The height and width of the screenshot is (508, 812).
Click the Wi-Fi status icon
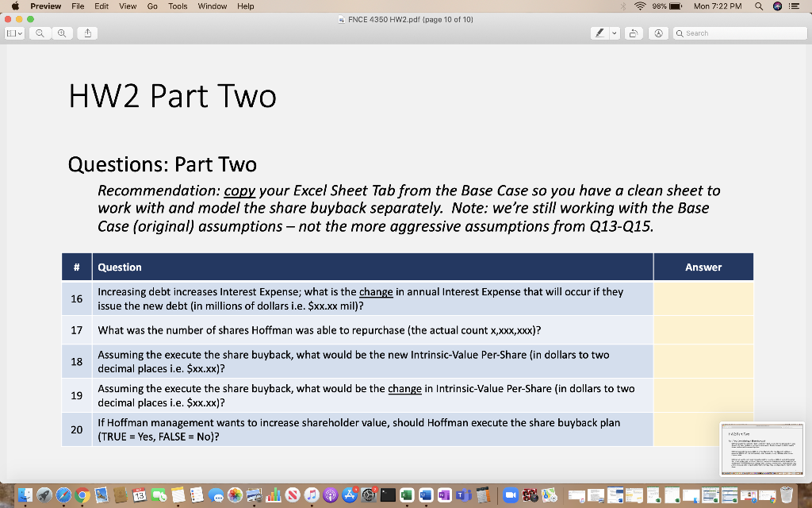(x=641, y=6)
